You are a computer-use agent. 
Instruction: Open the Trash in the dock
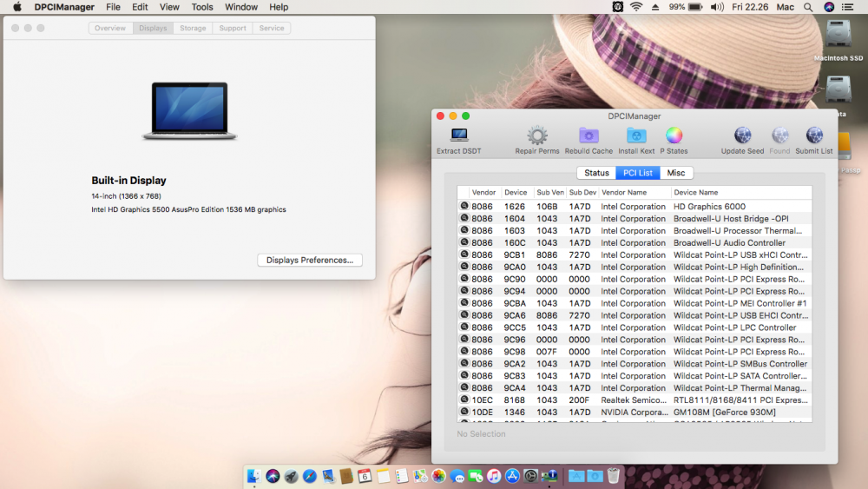point(614,476)
